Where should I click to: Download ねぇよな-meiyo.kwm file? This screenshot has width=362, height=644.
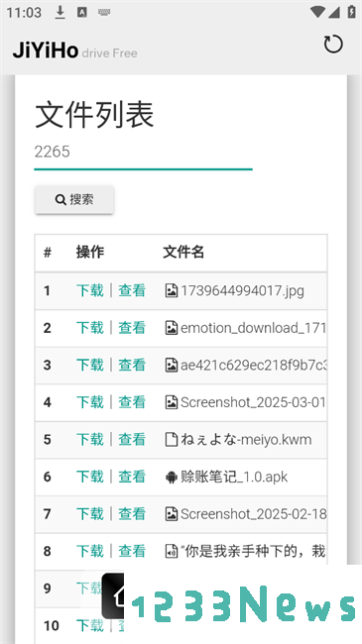(x=89, y=440)
